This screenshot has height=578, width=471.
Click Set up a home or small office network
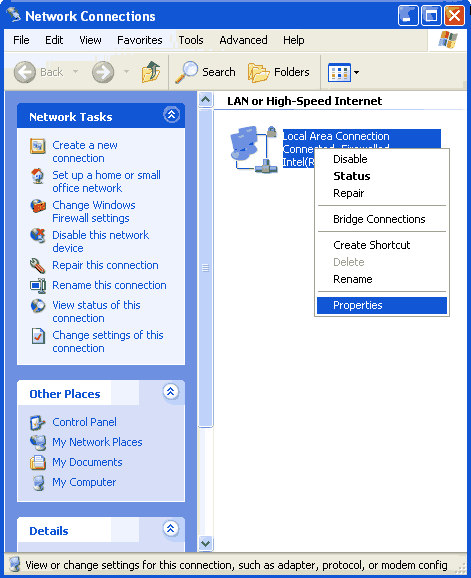(107, 181)
